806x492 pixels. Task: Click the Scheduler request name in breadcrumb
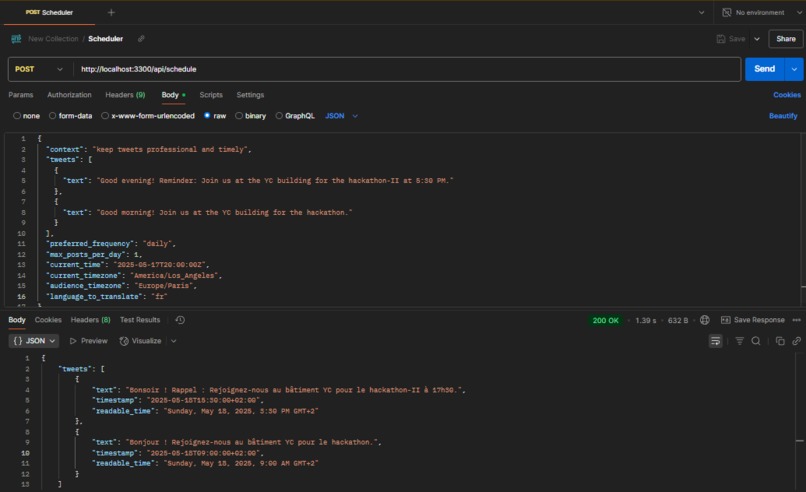point(105,39)
